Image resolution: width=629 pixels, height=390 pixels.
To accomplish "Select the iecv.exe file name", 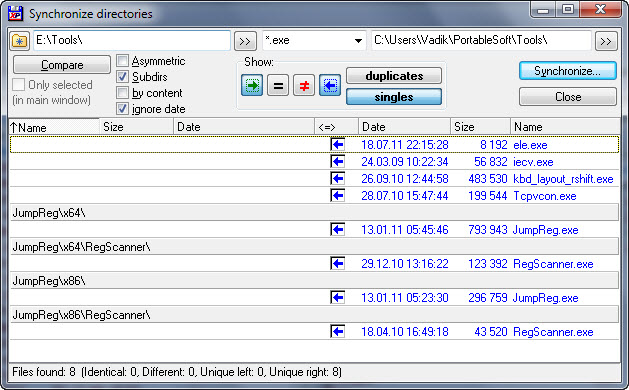I will click(x=533, y=162).
